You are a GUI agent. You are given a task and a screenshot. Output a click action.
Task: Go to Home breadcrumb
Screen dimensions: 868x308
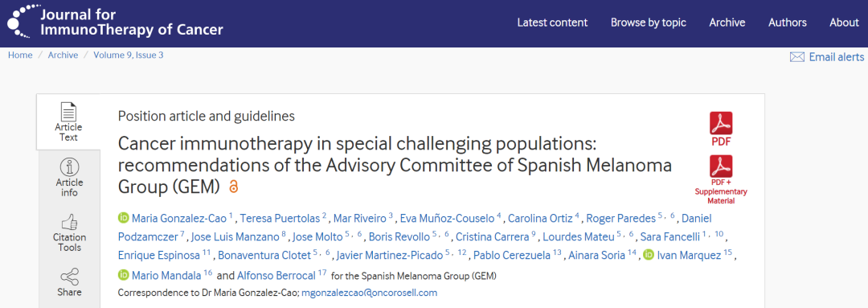pos(20,55)
